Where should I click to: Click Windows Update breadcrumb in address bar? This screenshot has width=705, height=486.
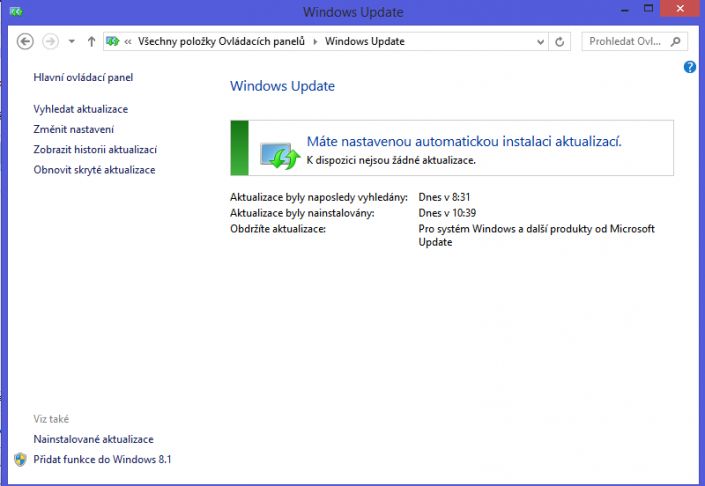[x=365, y=41]
